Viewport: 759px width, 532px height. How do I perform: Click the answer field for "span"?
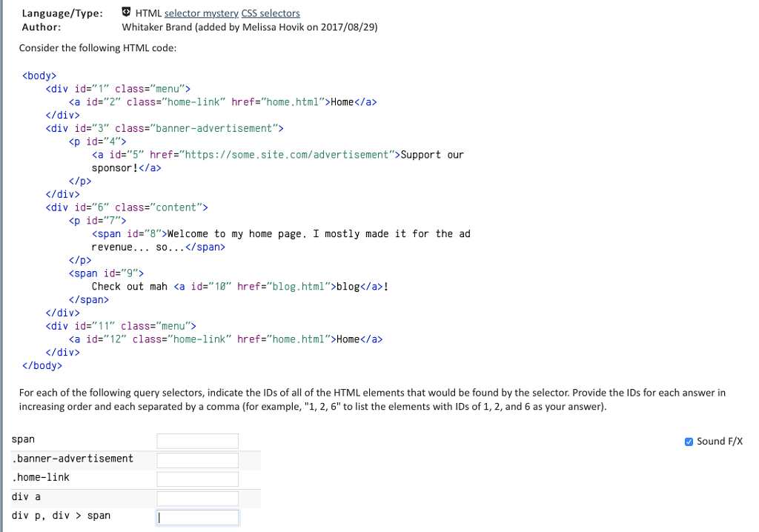coord(197,440)
